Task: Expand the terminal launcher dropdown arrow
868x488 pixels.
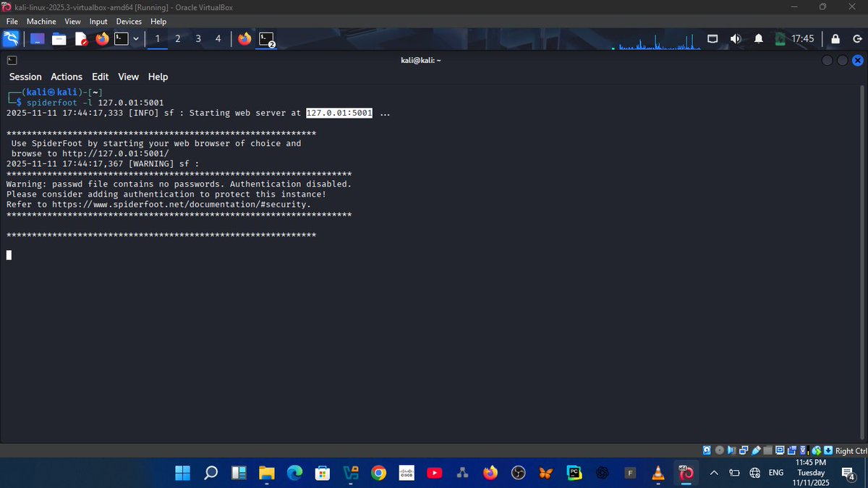Action: (135, 39)
